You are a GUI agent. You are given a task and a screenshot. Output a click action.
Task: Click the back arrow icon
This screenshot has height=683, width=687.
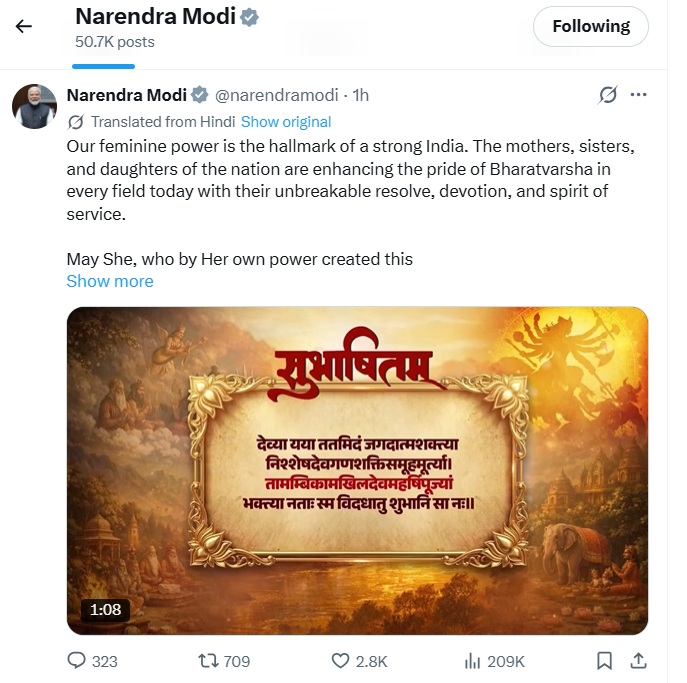coord(24,26)
